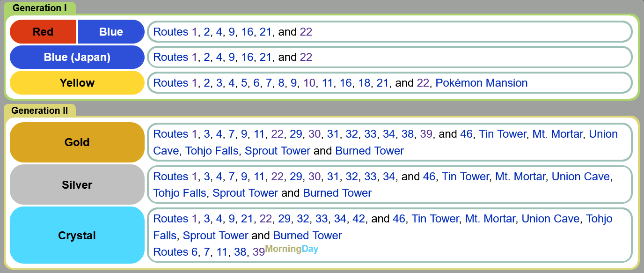Click 'Routes' link in the Blue (Japan) row
The width and height of the screenshot is (644, 273).
pos(171,57)
